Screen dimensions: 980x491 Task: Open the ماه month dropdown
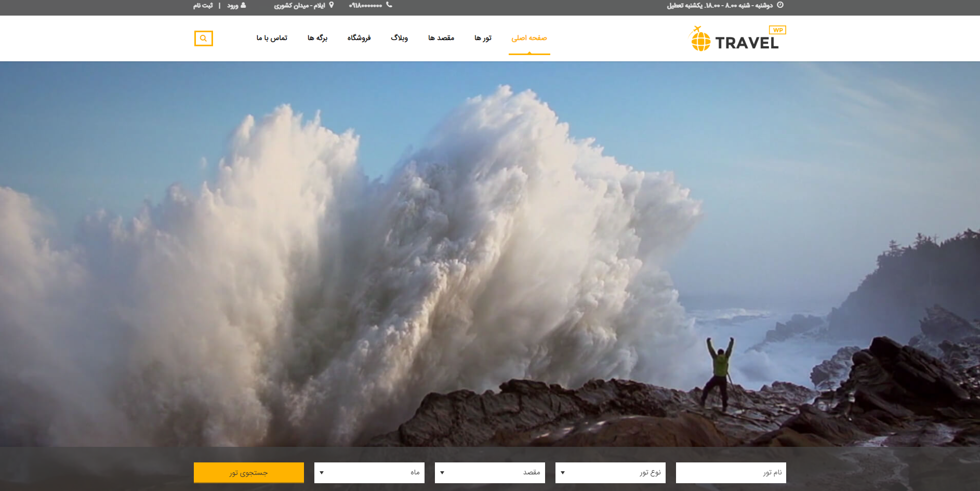point(369,473)
